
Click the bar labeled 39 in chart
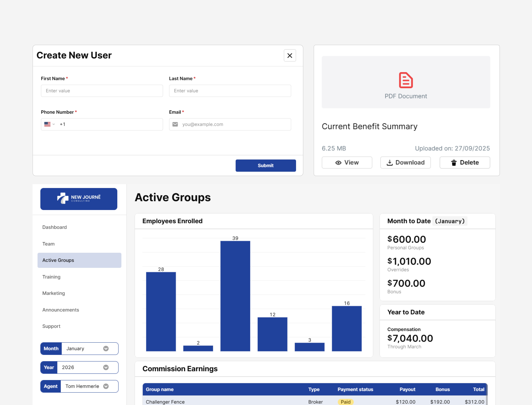click(235, 296)
